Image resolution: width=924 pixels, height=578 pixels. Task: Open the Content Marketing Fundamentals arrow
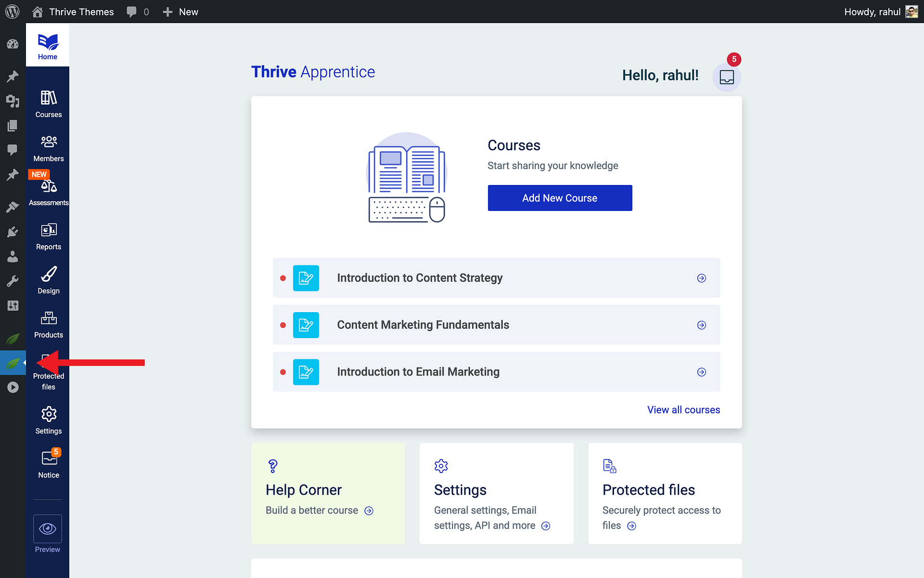(702, 325)
